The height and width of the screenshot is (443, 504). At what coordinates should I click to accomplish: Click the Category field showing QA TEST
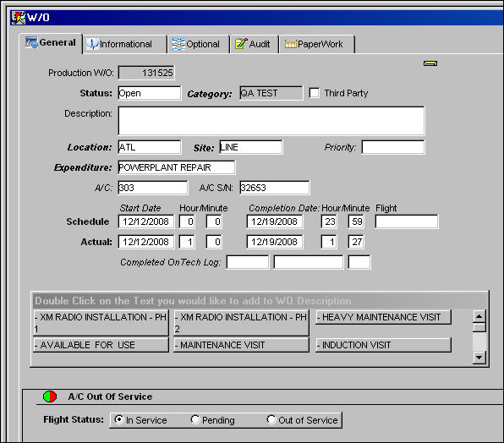[x=271, y=93]
